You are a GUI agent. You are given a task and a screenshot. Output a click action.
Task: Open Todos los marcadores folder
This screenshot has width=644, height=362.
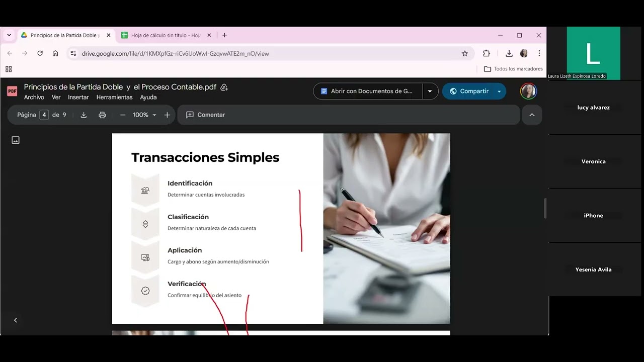[x=513, y=69]
